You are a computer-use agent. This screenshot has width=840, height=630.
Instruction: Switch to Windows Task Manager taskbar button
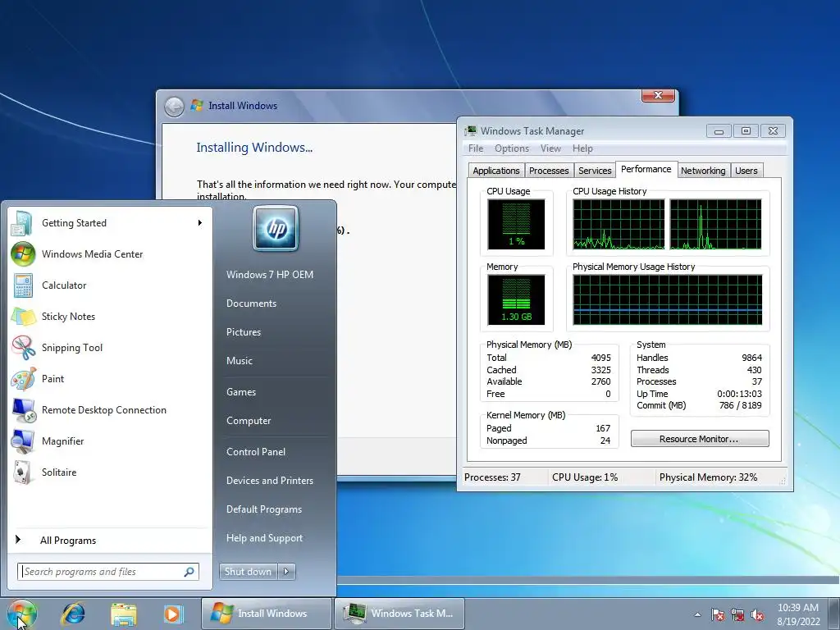tap(399, 614)
